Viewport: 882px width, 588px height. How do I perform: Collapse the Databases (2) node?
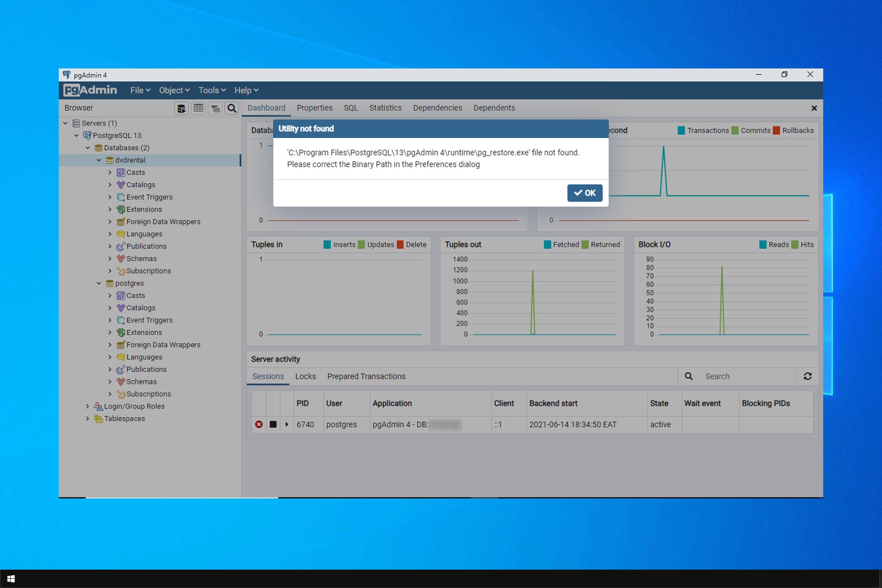tap(88, 148)
